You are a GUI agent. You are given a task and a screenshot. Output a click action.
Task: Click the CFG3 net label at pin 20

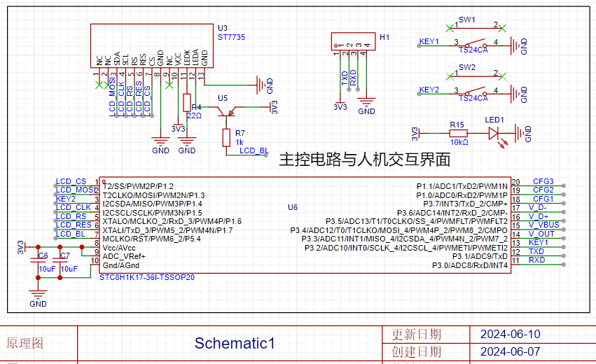click(x=543, y=181)
